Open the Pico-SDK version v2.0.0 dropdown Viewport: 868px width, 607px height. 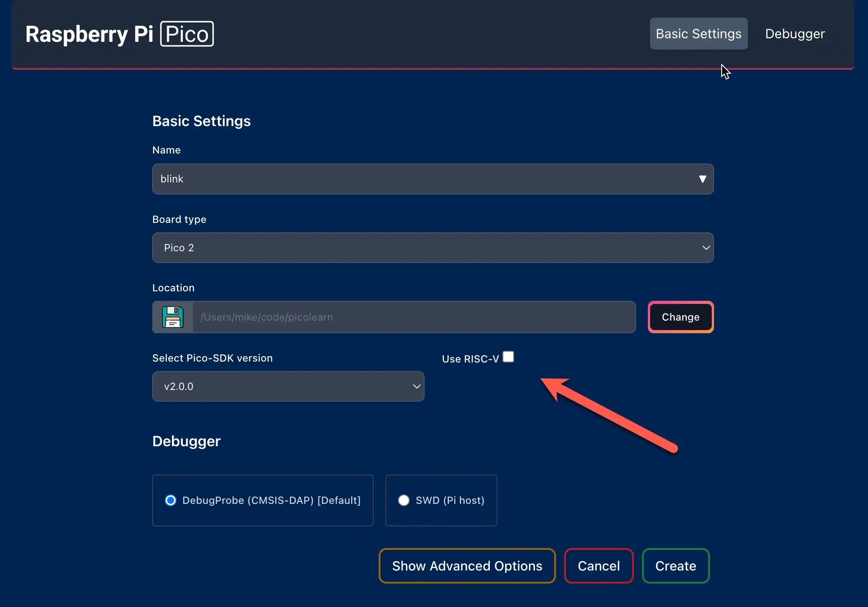tap(288, 386)
